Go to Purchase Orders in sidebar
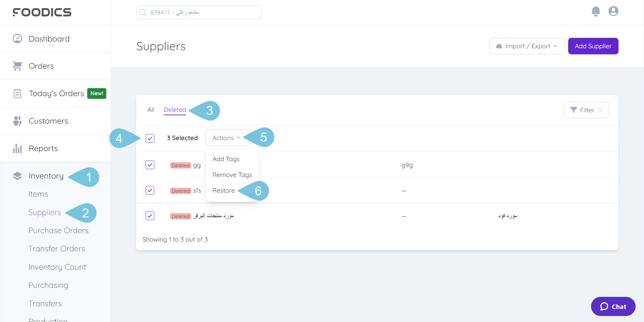Screen dimensions: 644x322 [x=58, y=231]
